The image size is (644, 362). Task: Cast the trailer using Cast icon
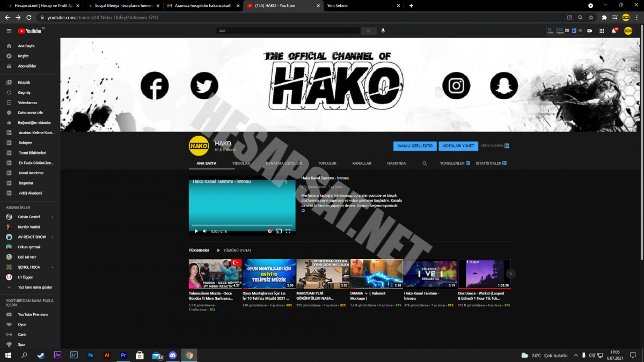click(279, 231)
